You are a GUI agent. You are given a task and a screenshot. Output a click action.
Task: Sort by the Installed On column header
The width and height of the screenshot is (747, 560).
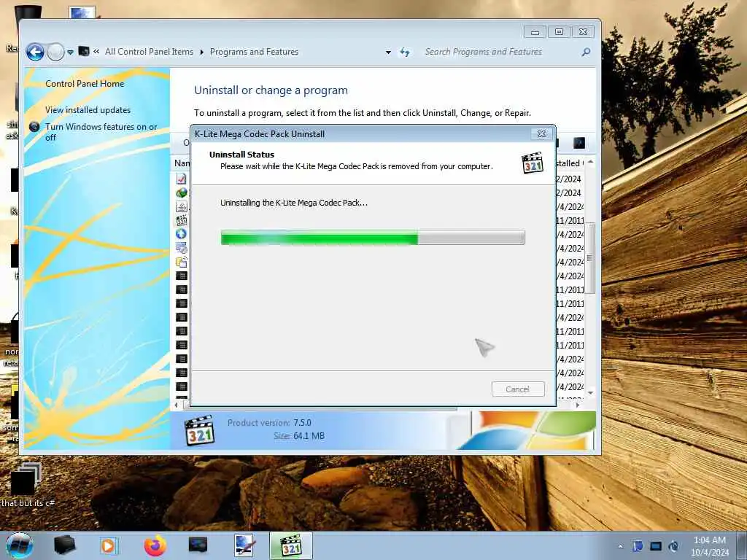coord(569,163)
